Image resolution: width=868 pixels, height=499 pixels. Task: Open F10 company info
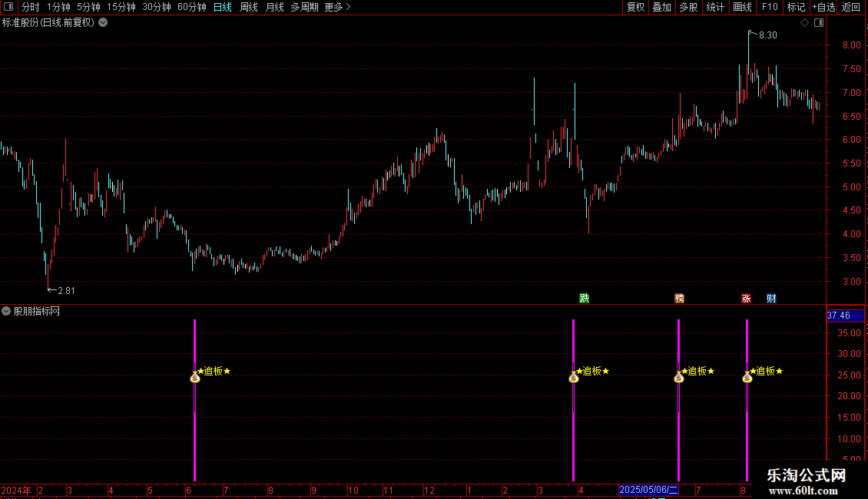pos(770,7)
